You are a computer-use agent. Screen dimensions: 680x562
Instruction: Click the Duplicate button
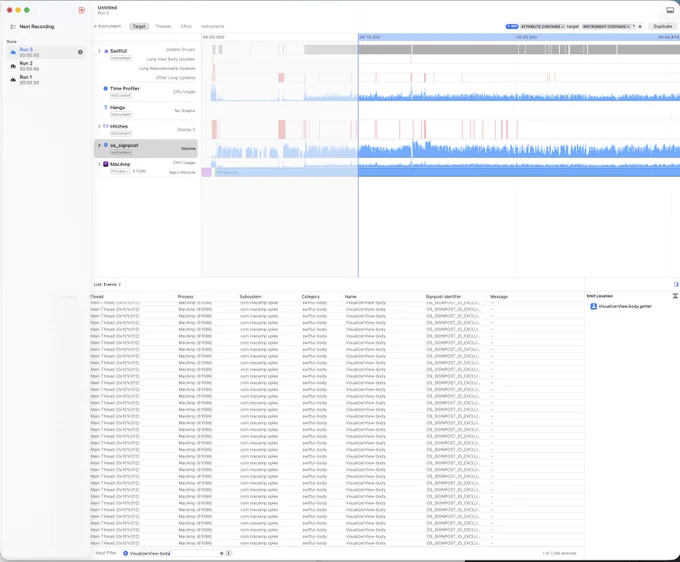coord(663,26)
